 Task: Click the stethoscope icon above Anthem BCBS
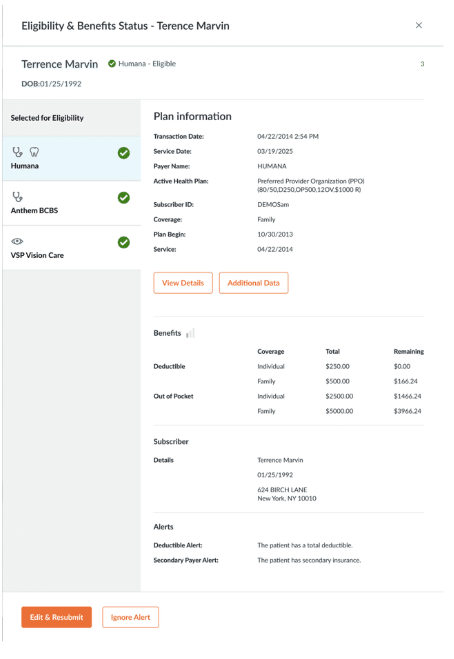point(17,196)
